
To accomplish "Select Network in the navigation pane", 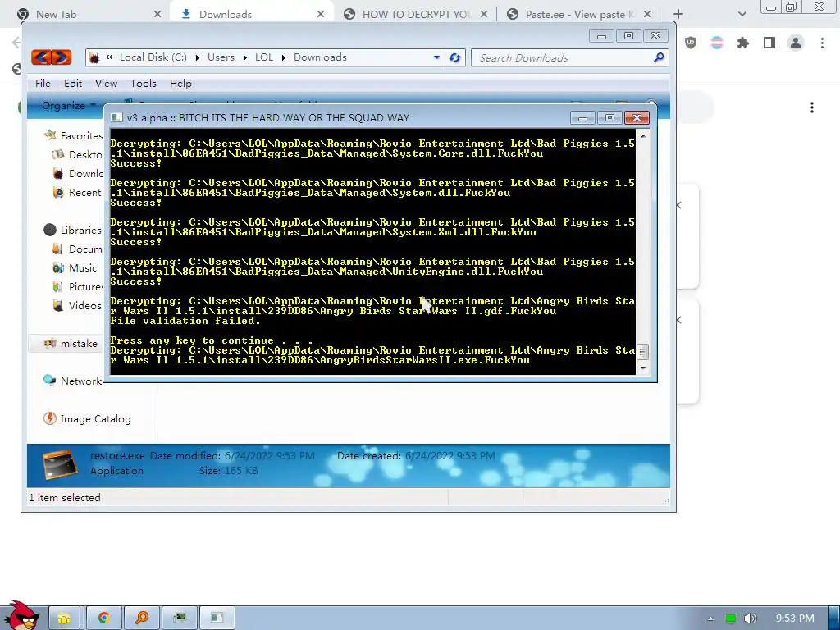I will pyautogui.click(x=73, y=381).
